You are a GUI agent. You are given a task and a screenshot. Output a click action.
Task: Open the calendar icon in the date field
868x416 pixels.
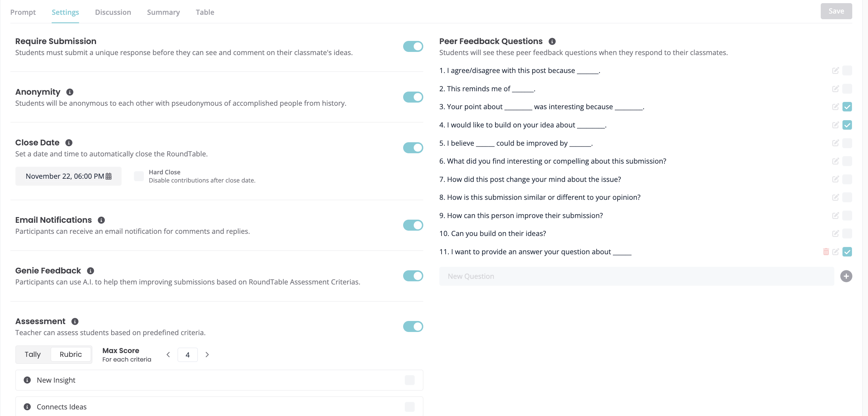tap(108, 176)
